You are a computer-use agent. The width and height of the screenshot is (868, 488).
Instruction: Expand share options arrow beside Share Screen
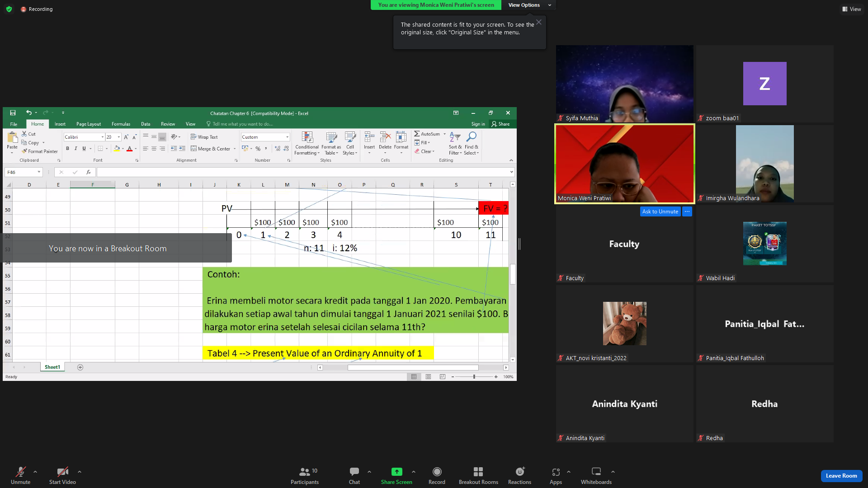[x=414, y=472]
